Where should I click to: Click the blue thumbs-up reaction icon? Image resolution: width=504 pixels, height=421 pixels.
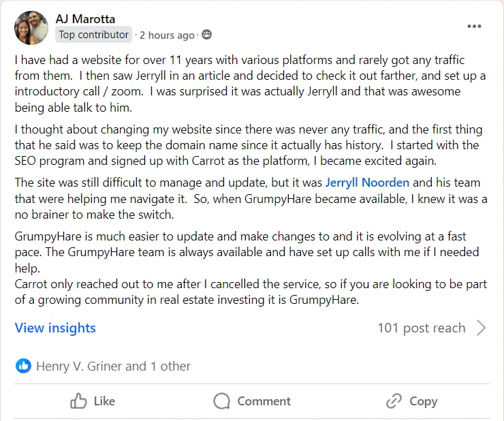pos(23,366)
